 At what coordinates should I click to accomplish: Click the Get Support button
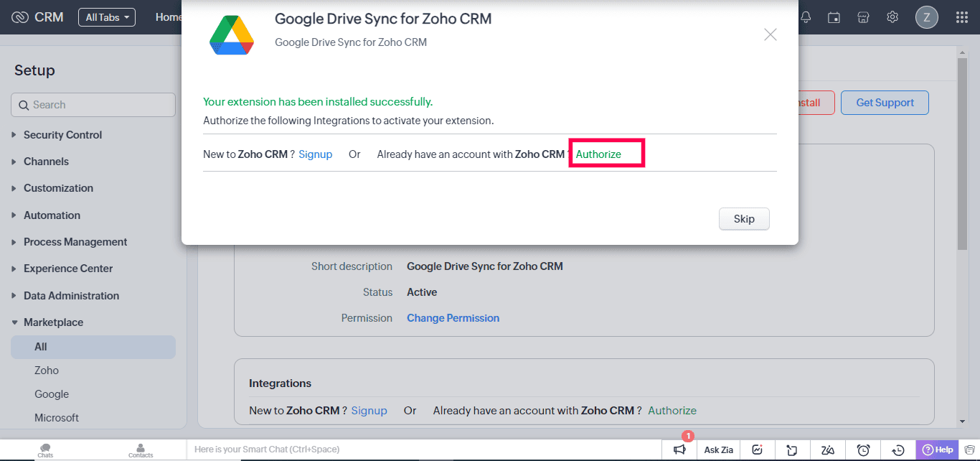click(885, 103)
